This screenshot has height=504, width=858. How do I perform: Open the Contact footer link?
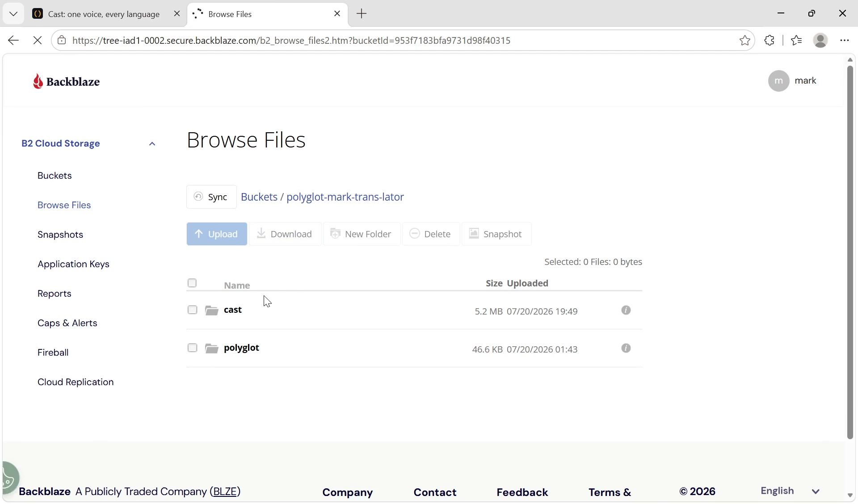435,492
